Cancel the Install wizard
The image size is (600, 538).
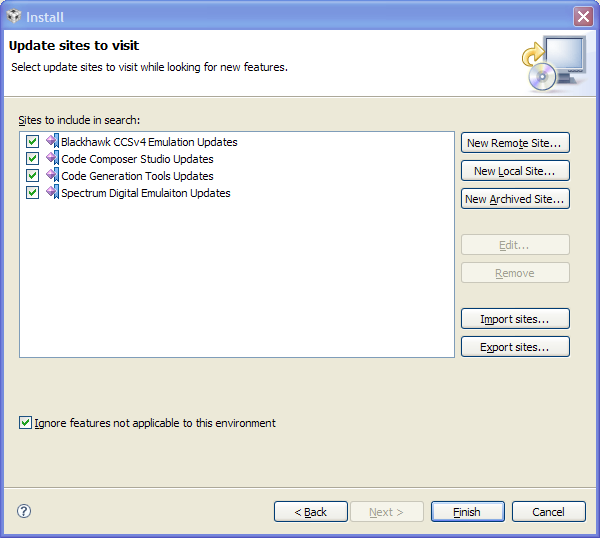549,512
